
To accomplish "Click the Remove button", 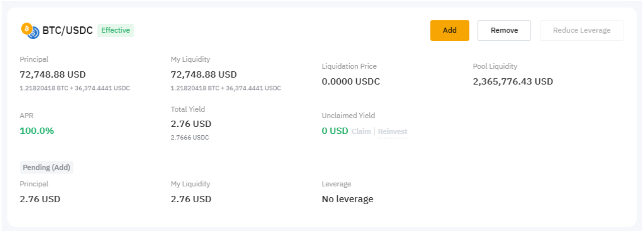I will [504, 30].
